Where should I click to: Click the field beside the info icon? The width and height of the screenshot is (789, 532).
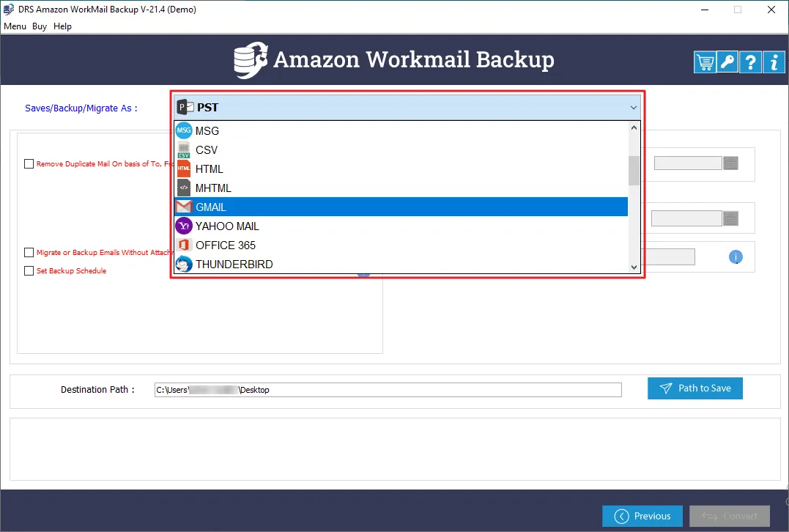[670, 256]
